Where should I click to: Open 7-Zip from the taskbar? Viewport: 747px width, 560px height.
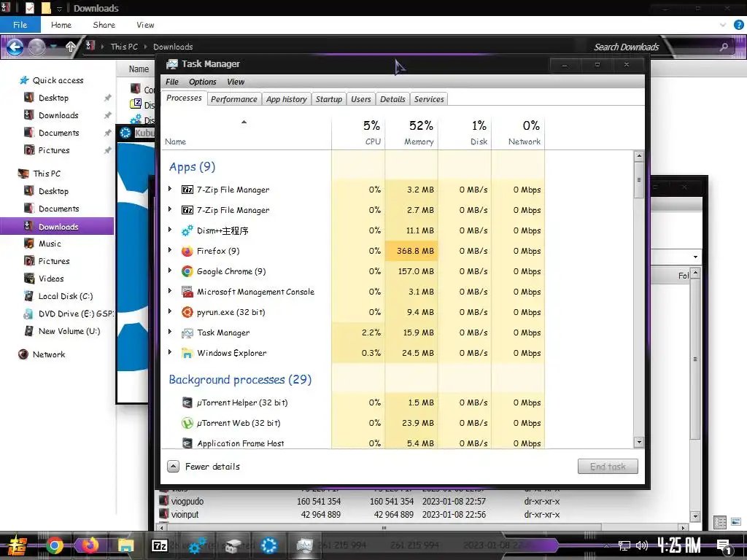tap(160, 545)
